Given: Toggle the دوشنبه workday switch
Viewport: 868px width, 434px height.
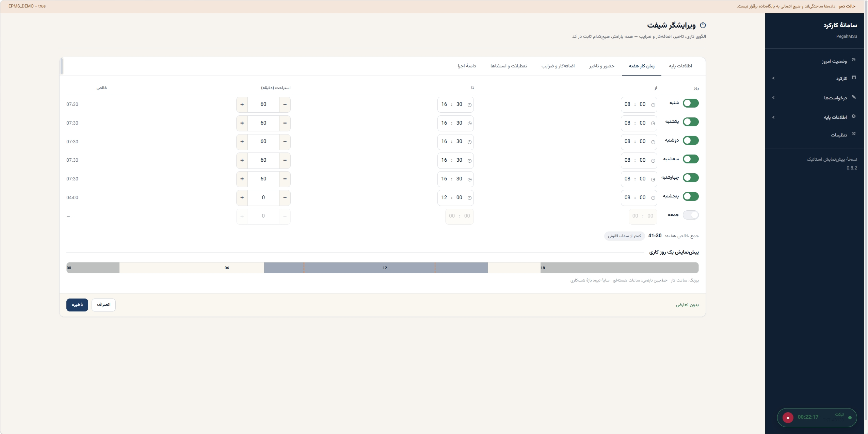Looking at the screenshot, I should click(x=691, y=141).
